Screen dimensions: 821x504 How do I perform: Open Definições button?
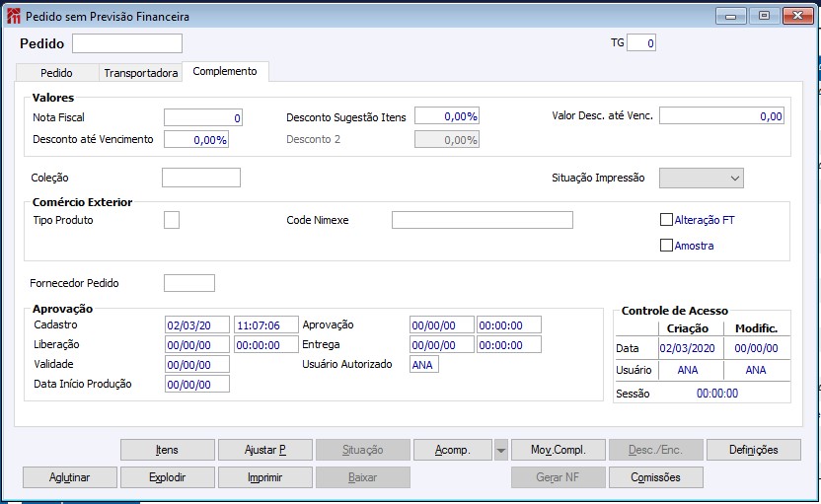point(754,450)
